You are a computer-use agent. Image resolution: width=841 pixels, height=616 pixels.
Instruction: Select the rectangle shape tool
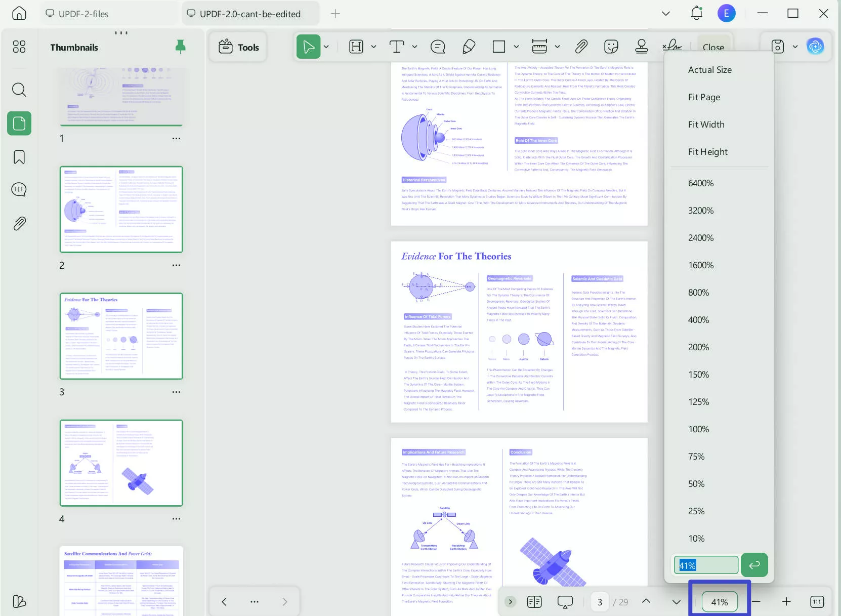499,47
